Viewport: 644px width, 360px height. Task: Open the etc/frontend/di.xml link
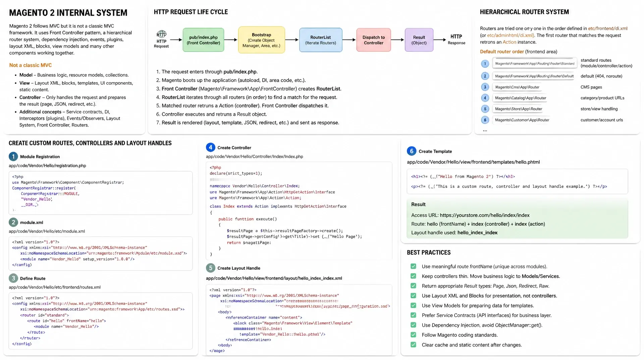(x=607, y=29)
